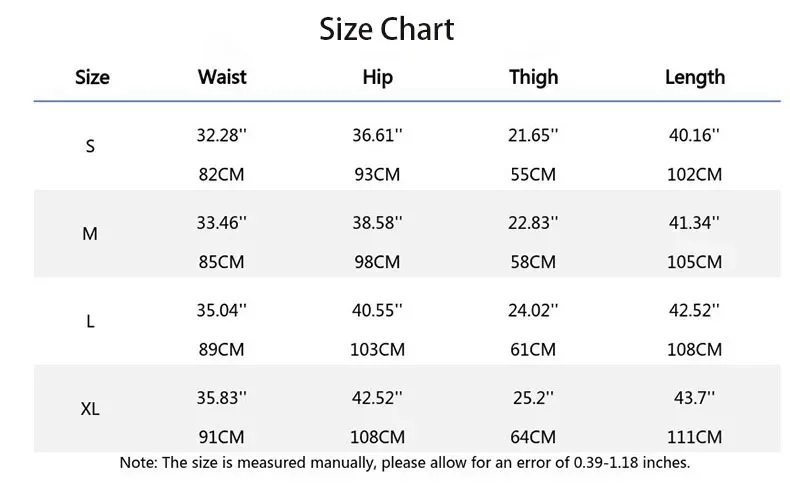Select the 22.83'' thigh value

tap(533, 223)
